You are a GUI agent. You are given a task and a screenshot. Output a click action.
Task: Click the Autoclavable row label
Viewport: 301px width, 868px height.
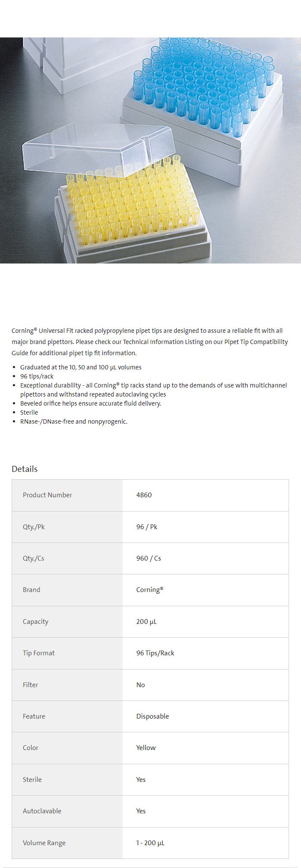point(42,811)
